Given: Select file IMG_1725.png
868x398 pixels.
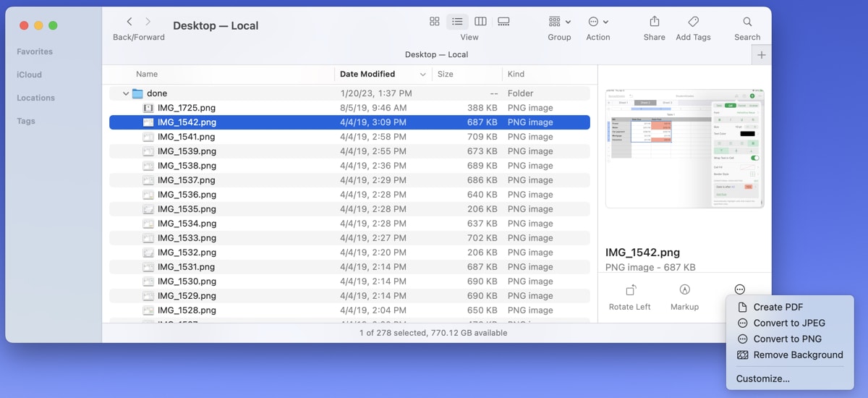Looking at the screenshot, I should click(349, 108).
